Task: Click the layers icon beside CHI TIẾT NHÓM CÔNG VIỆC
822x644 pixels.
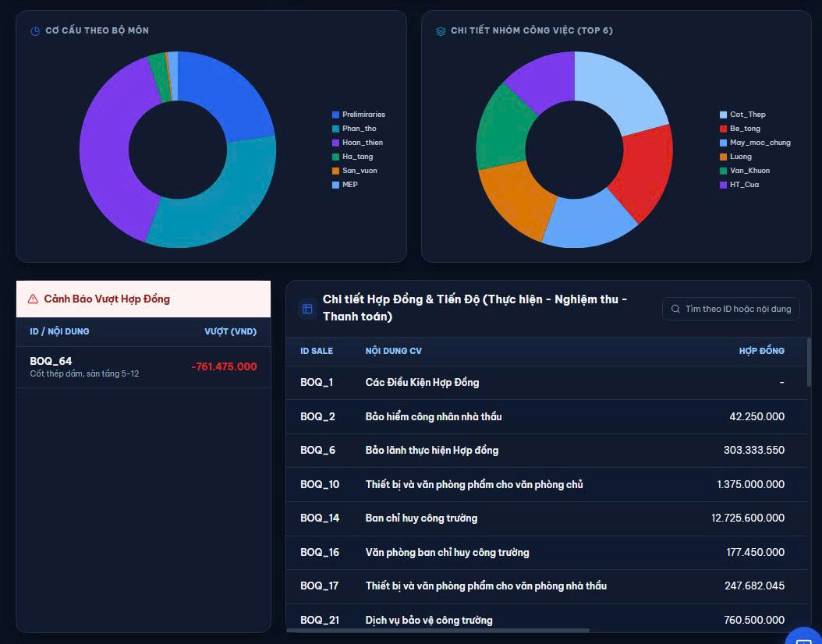Action: coord(441,31)
